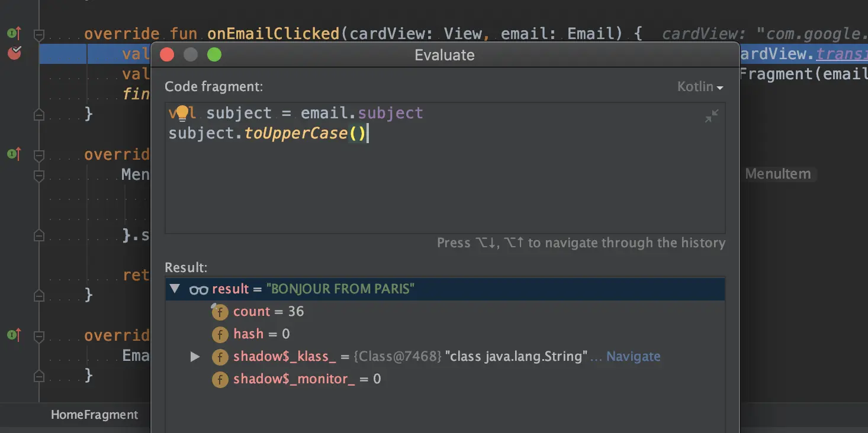Expand the shadow$_klass_ node
This screenshot has height=433, width=868.
point(195,357)
